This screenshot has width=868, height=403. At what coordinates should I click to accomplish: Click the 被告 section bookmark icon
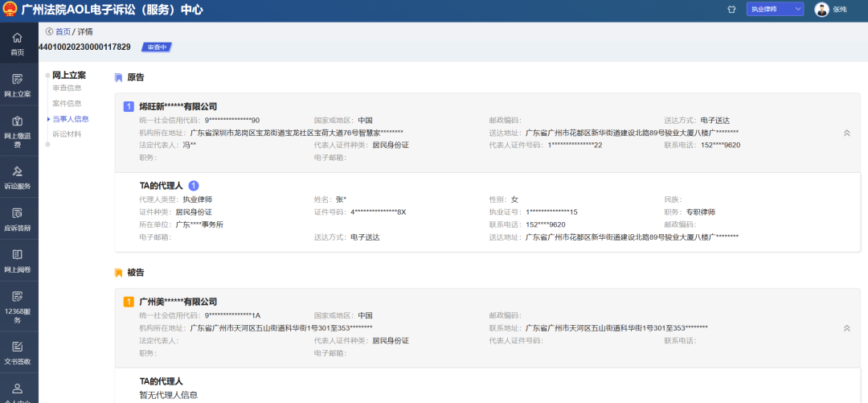(118, 273)
